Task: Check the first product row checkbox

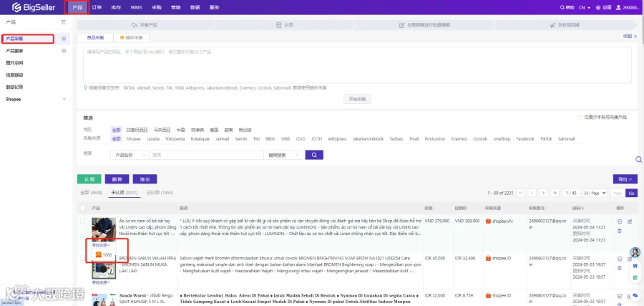Action: [82, 221]
